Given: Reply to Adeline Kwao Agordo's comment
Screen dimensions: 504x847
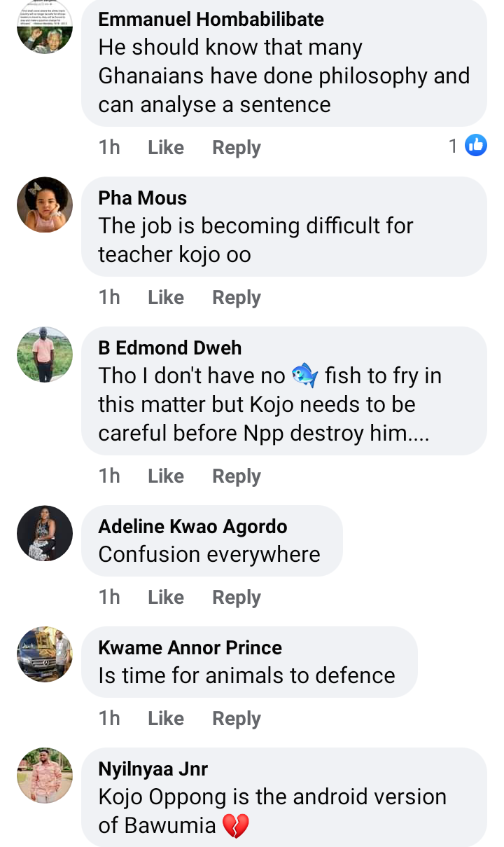Looking at the screenshot, I should [x=237, y=598].
